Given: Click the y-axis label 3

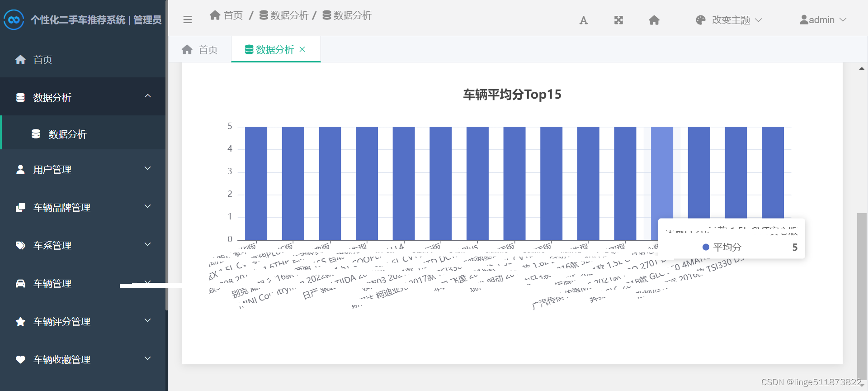Looking at the screenshot, I should pyautogui.click(x=230, y=171).
